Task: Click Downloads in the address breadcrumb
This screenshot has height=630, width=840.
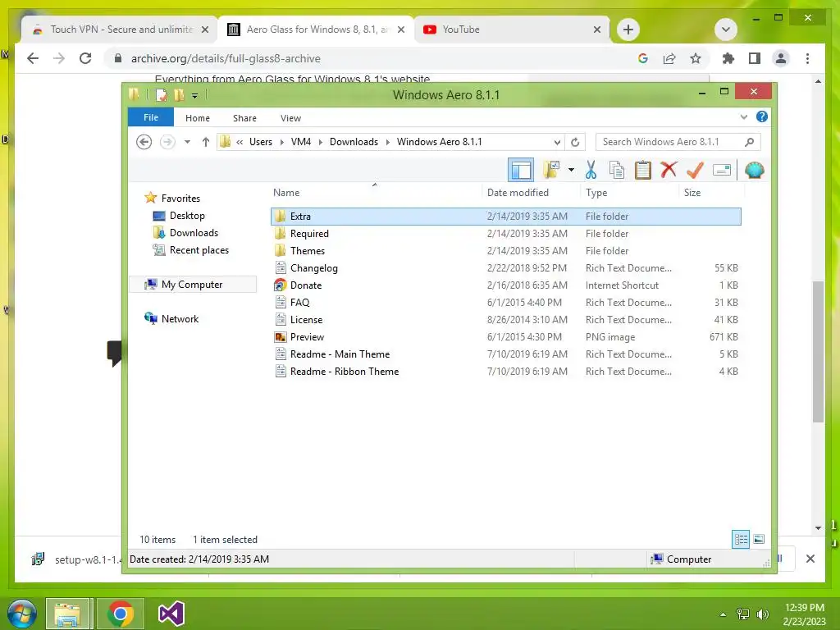Action: [354, 142]
